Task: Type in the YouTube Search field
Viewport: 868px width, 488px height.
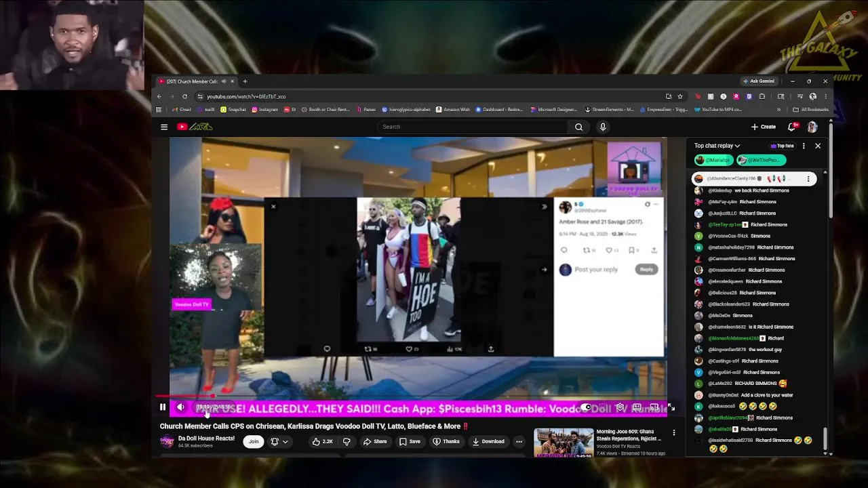Action: point(473,127)
